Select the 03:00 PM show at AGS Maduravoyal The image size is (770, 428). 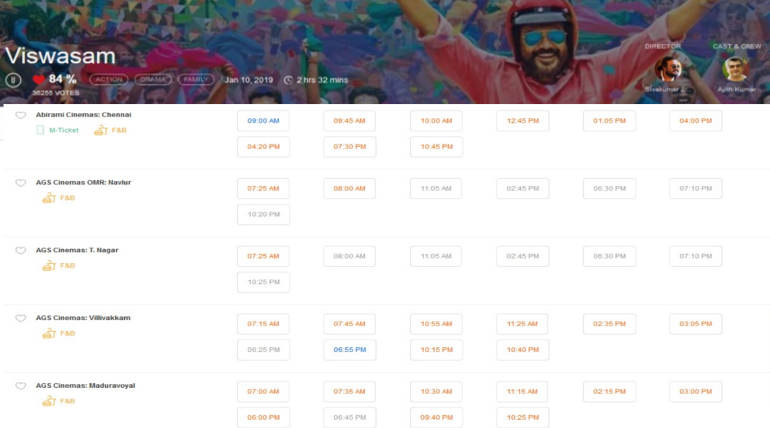695,391
